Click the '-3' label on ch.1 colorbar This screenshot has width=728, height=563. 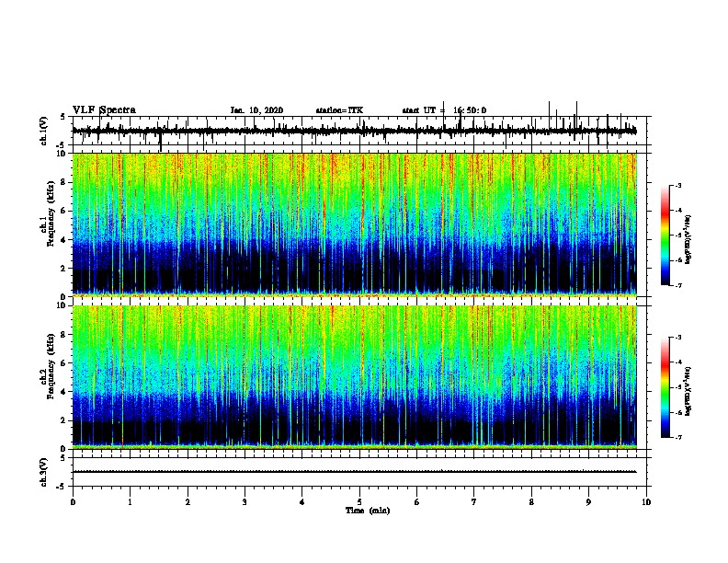point(677,185)
